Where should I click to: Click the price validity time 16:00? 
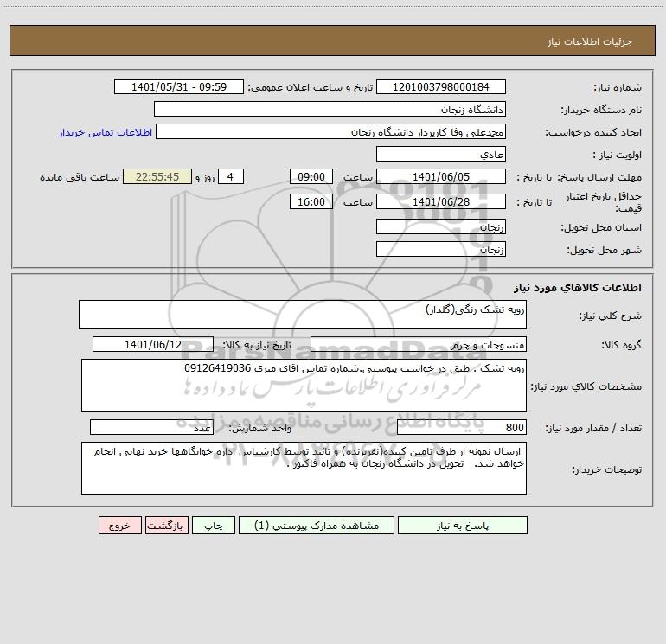pyautogui.click(x=311, y=201)
